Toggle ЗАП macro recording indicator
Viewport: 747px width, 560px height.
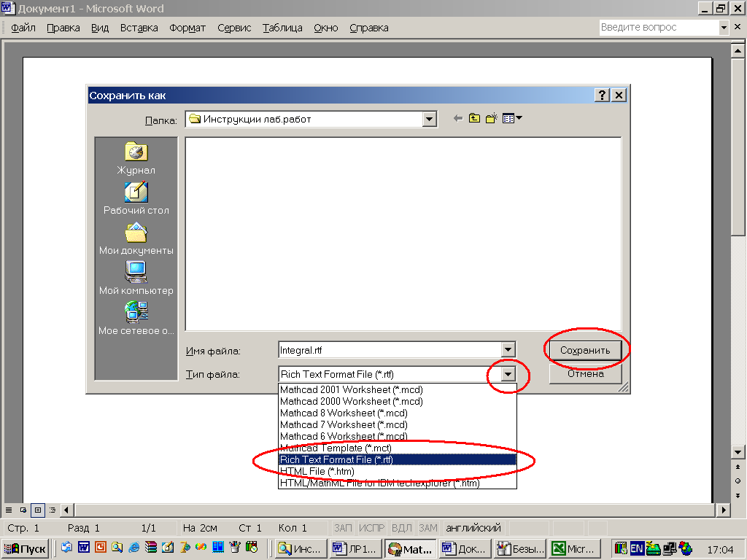pyautogui.click(x=343, y=528)
